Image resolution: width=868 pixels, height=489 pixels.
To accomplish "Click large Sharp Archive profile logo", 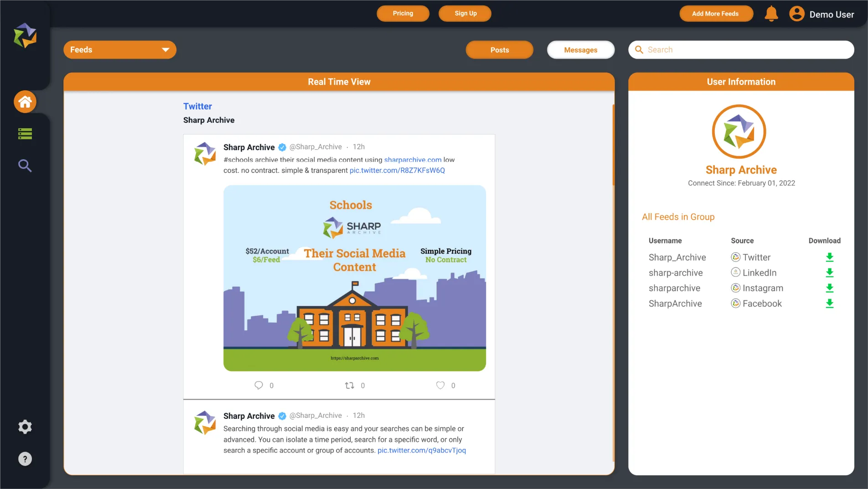I will pyautogui.click(x=739, y=132).
